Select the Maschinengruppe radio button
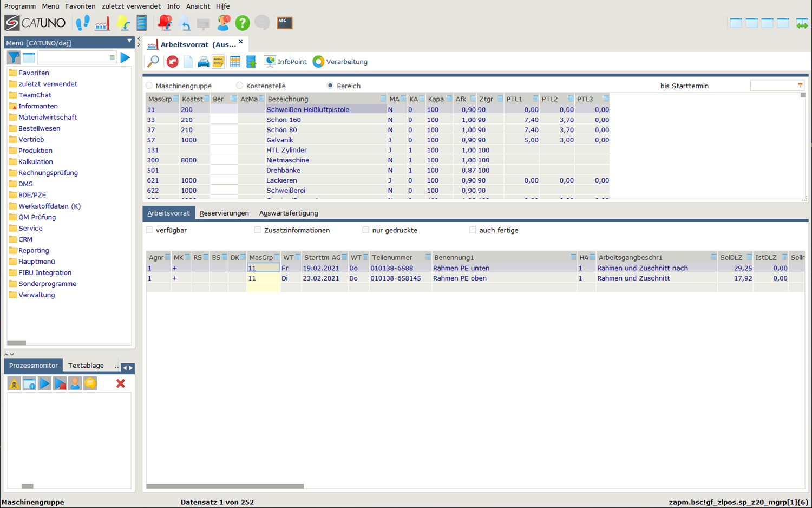 coord(149,86)
